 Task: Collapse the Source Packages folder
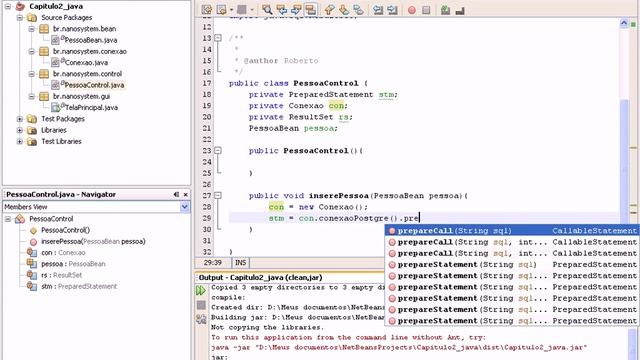pos(20,18)
